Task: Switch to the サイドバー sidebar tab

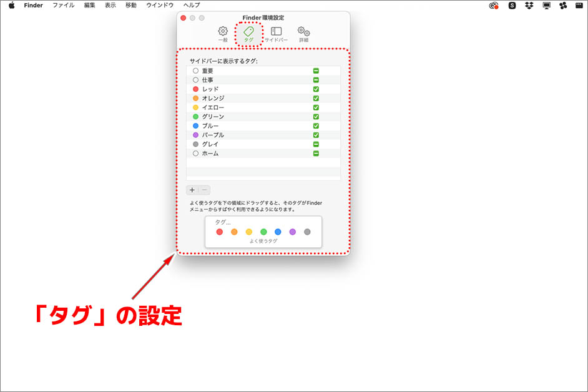Action: [x=276, y=34]
